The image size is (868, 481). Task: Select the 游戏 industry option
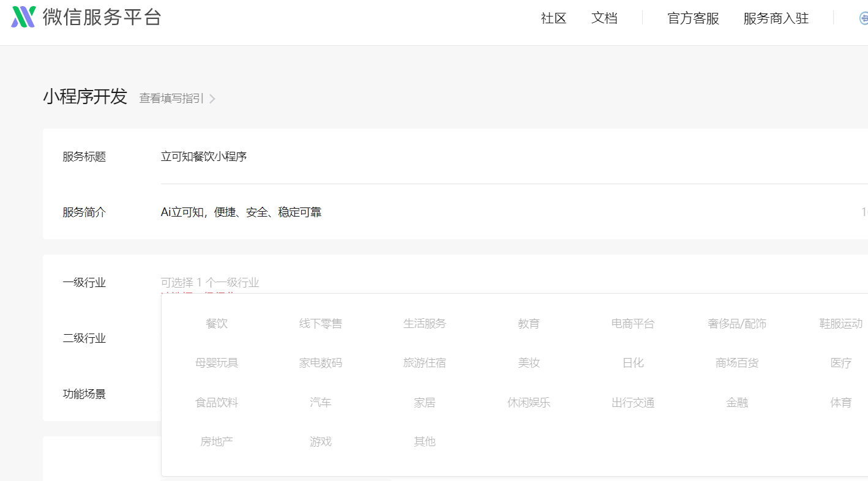[321, 442]
